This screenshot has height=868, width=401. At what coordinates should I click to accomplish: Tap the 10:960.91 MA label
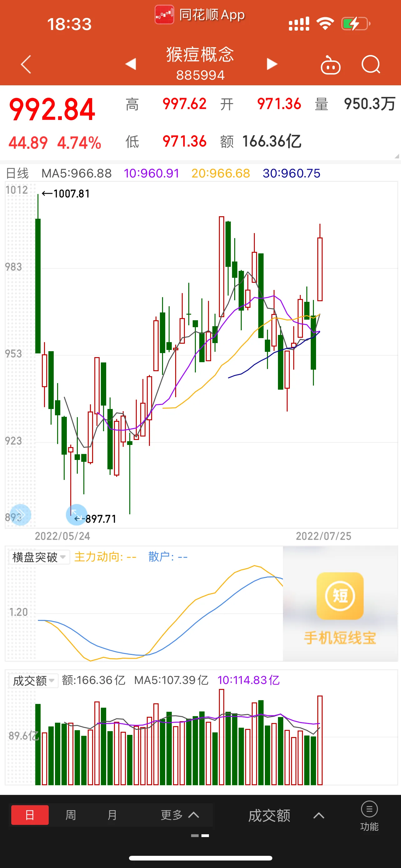click(x=151, y=173)
